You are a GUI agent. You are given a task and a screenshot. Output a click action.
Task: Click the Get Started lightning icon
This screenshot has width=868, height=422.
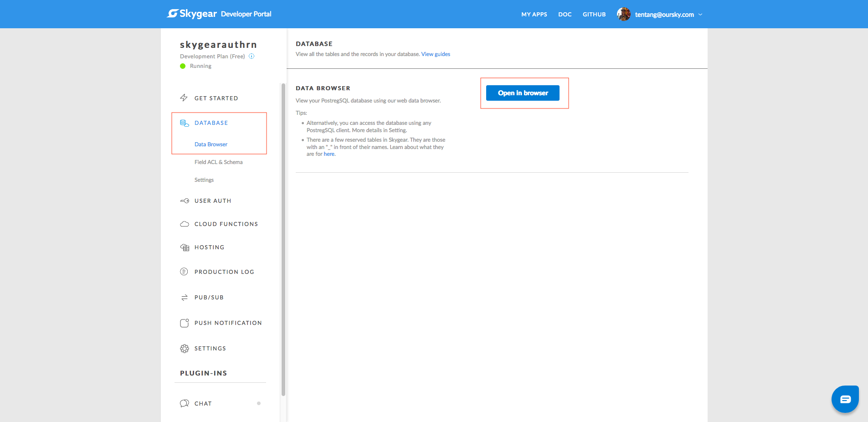(184, 98)
